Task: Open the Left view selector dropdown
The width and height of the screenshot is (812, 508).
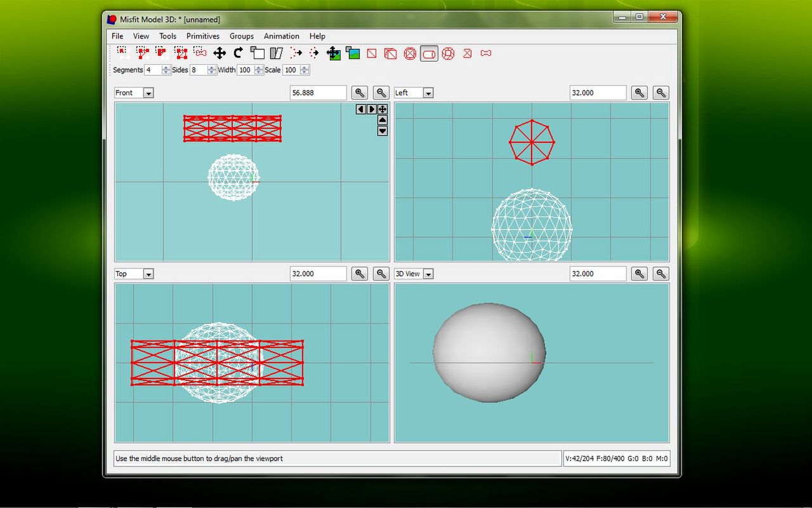Action: (428, 93)
